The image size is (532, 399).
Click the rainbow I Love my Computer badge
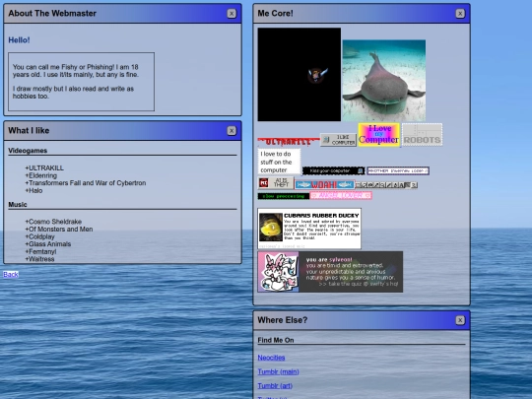pos(379,134)
